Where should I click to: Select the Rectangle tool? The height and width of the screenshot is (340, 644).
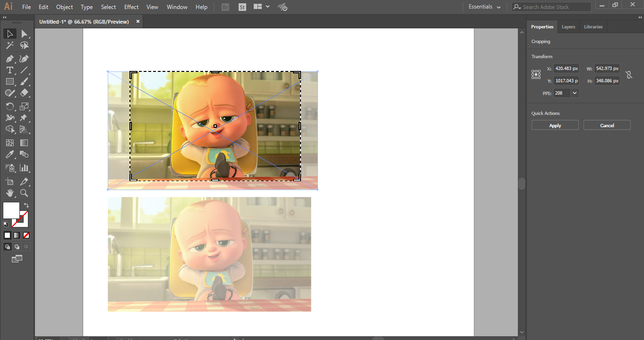coord(10,81)
